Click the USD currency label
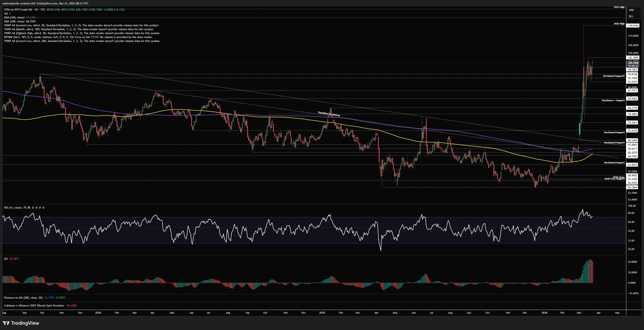Image resolution: width=644 pixels, height=330 pixels. 631,10
